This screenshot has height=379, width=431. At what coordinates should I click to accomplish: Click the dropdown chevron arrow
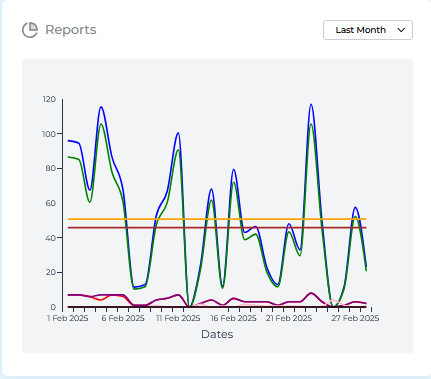401,30
